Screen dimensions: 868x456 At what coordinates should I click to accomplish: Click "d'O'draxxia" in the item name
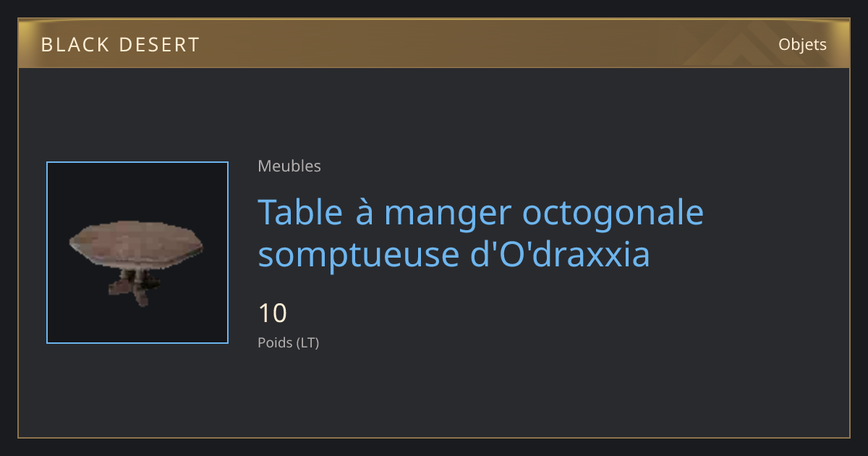(x=557, y=254)
